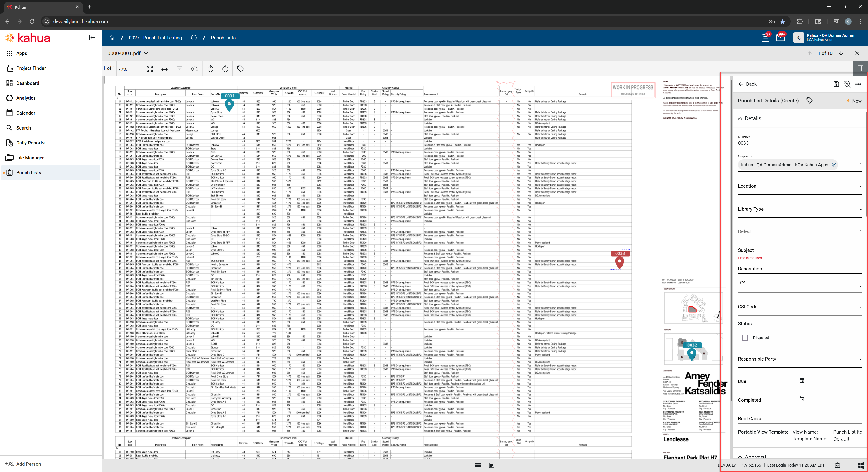868x472 pixels.
Task: Click Punch Lists breadcrumb link
Action: pos(223,38)
